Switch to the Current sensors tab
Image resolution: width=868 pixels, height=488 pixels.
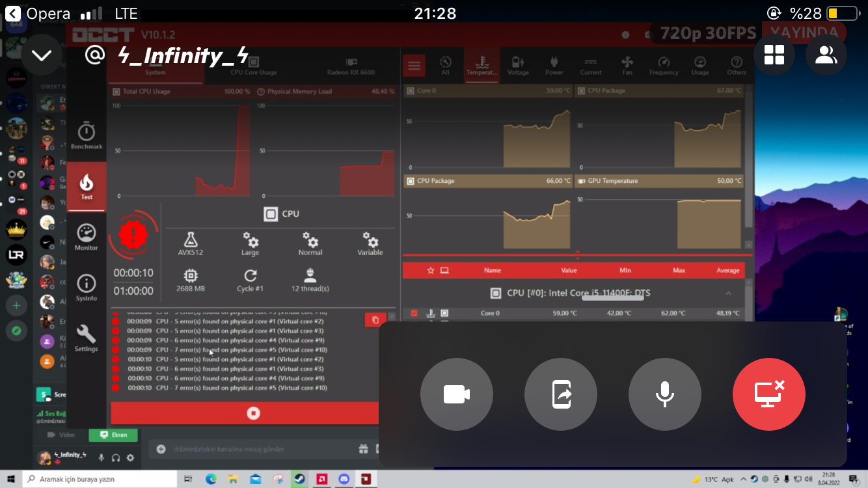591,65
